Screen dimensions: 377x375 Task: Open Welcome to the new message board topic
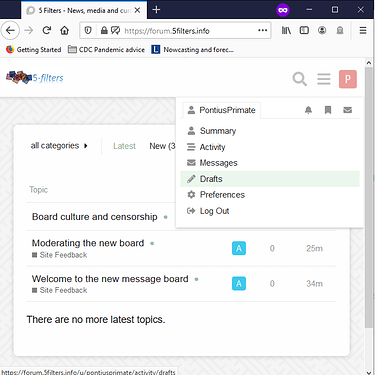110,279
